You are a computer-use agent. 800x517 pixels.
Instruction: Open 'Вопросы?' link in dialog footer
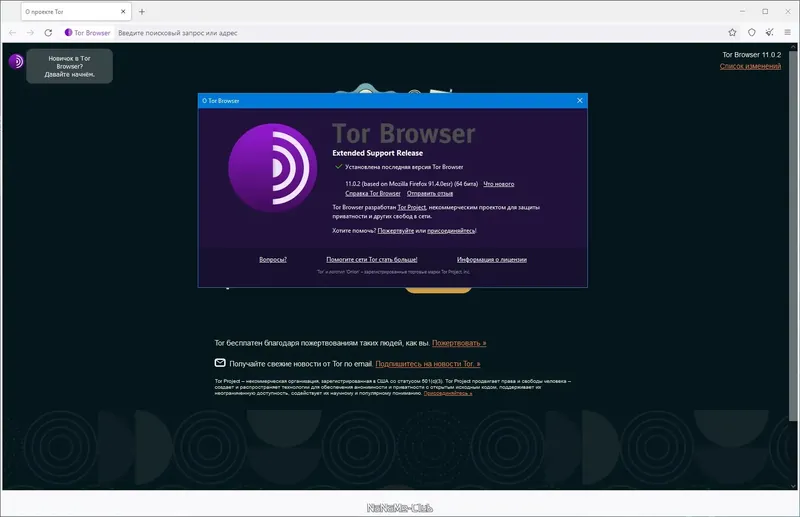coord(273,259)
